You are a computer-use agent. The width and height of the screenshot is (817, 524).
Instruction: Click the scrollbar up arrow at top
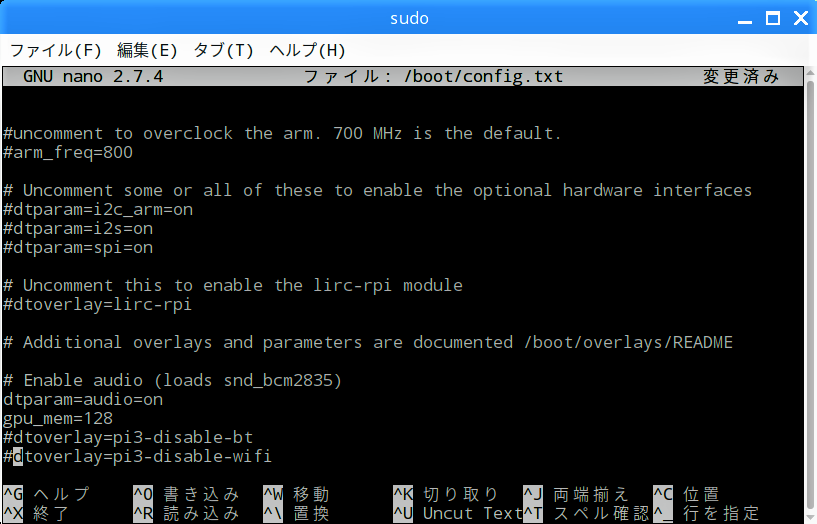coord(810,71)
